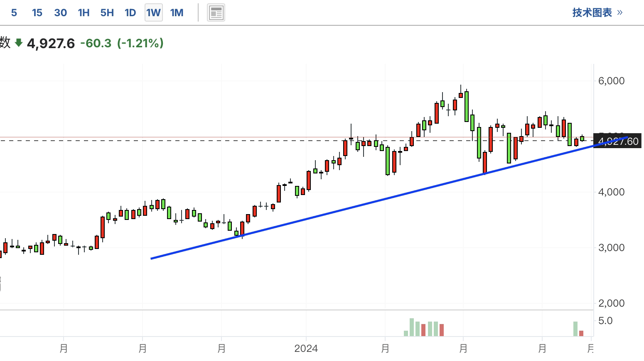
Task: Click the 3,000 price axis label
Action: 611,248
